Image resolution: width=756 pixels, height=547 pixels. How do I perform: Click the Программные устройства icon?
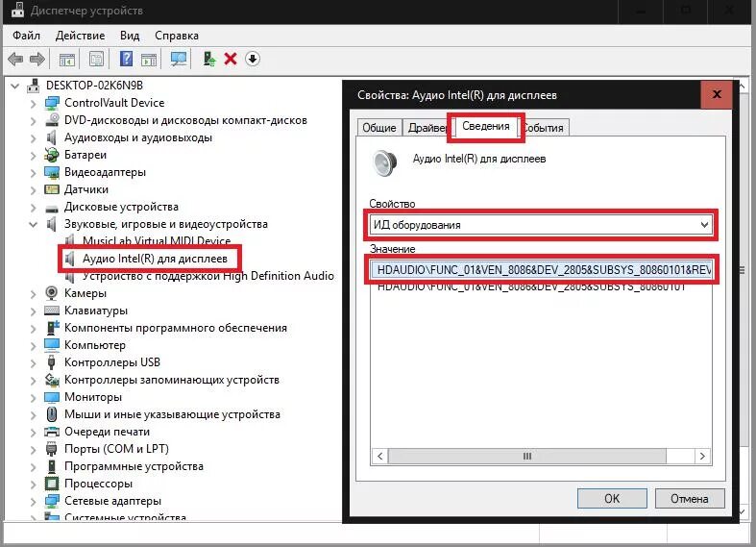point(52,466)
